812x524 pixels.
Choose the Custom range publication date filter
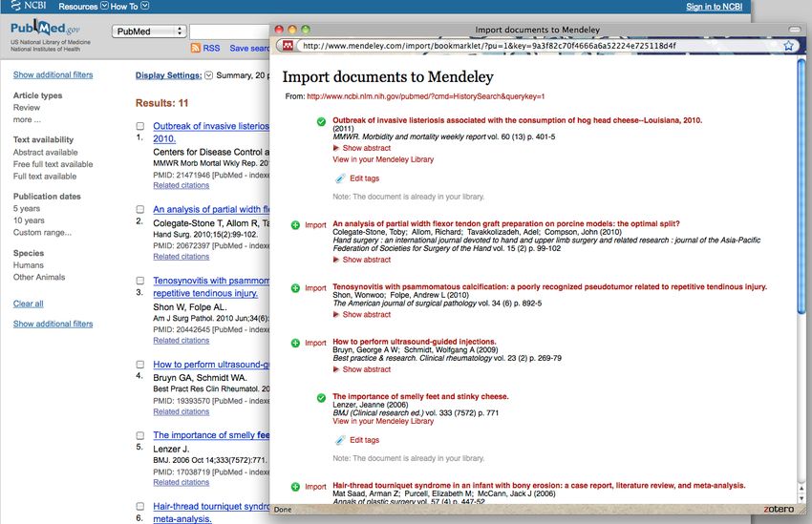42,232
